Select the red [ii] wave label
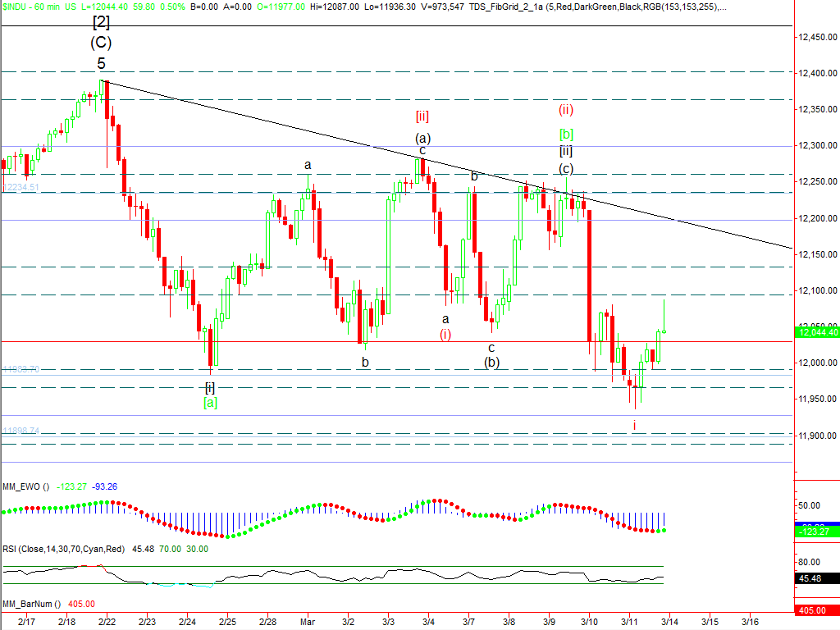The image size is (840, 630). coord(422,116)
